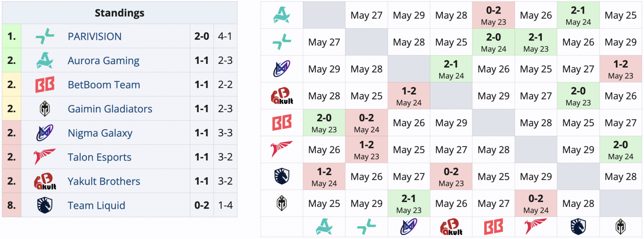Viewport: 644px width, 239px height.
Task: Open the PARIVISION team link
Action: click(95, 37)
